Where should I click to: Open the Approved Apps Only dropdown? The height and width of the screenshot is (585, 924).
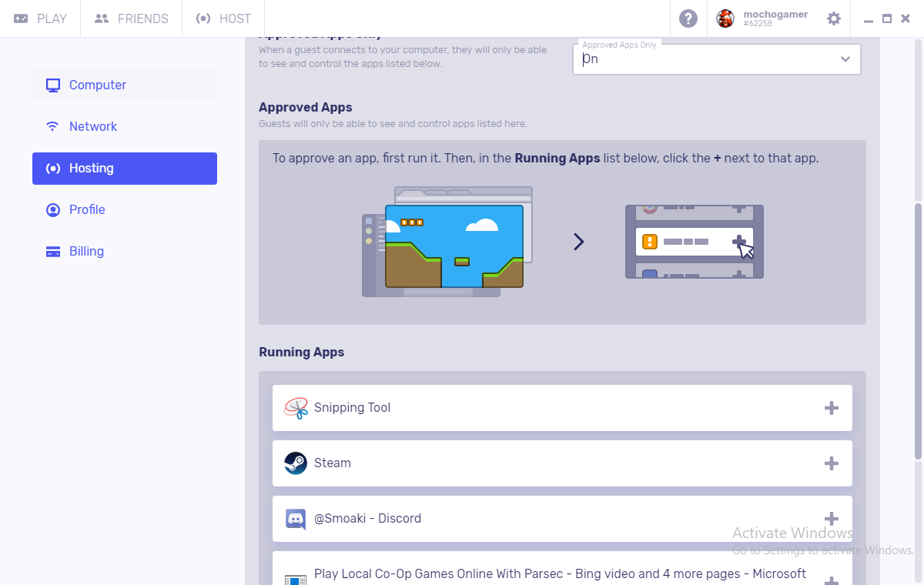[x=716, y=59]
